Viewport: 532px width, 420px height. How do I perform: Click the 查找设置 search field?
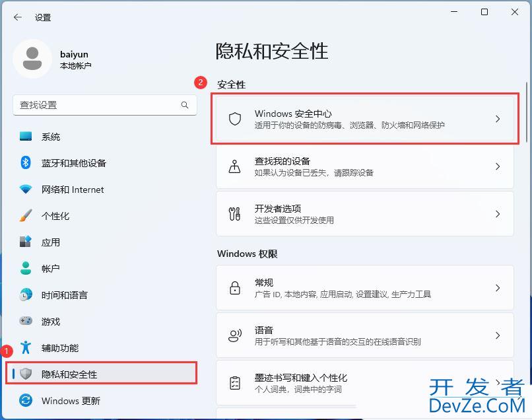pyautogui.click(x=105, y=105)
